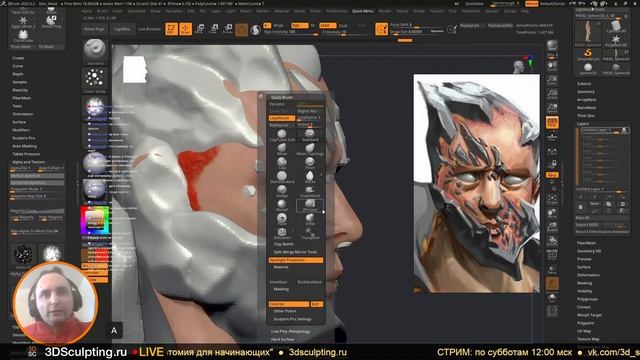
Task: Toggle LazyMouse in Quick Brush popup
Action: coord(282,118)
